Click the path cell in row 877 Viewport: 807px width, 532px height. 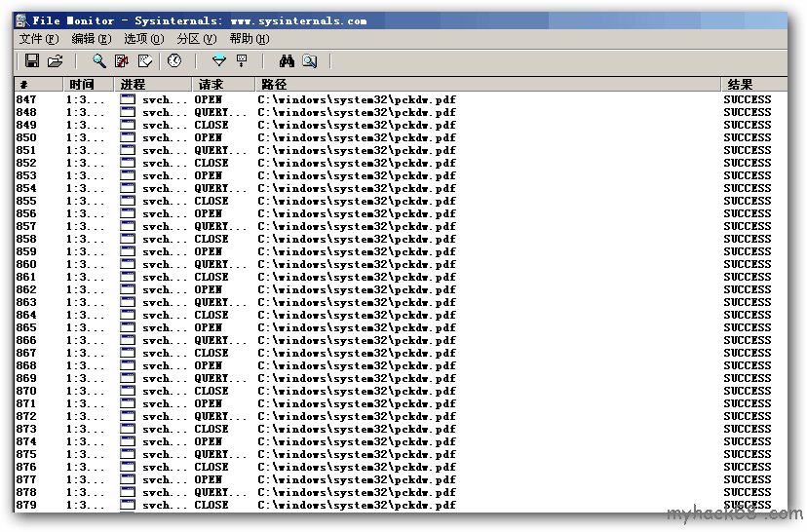tap(357, 479)
